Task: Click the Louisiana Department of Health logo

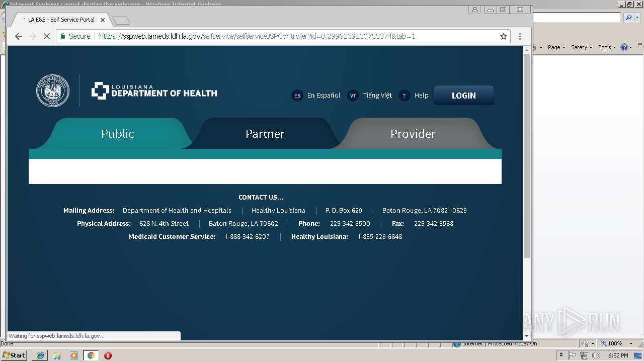Action: point(154,91)
